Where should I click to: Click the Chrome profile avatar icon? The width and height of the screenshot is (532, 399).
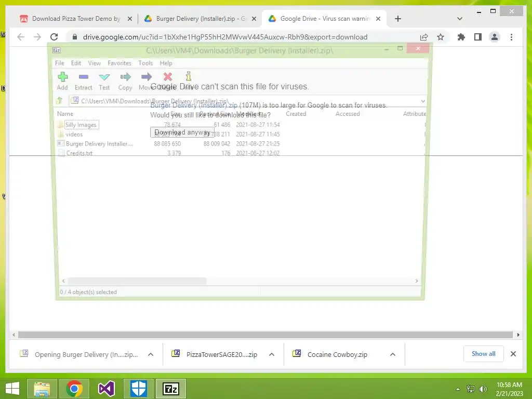pos(495,37)
